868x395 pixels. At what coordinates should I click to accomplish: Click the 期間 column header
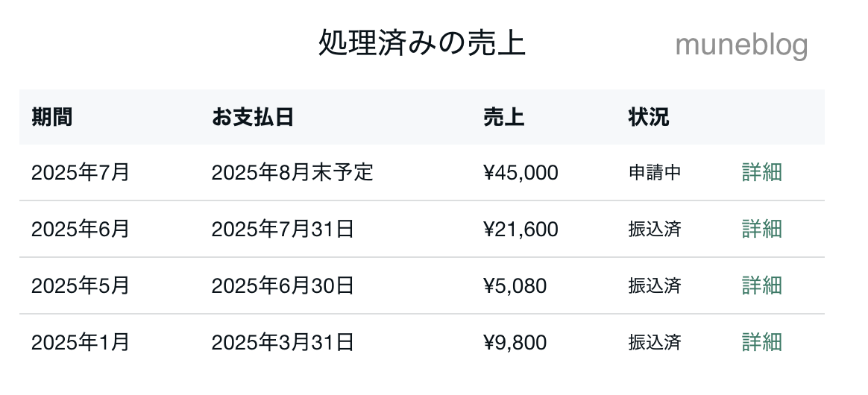point(51,117)
